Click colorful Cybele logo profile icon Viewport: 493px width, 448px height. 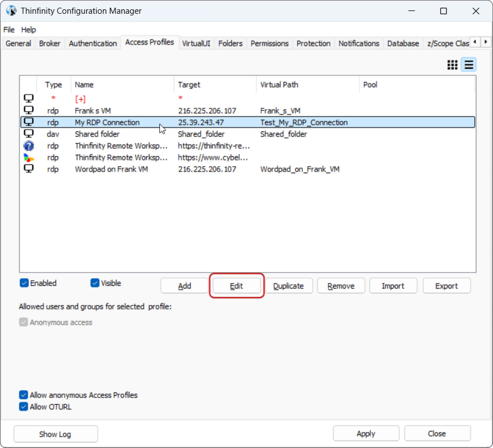(x=29, y=157)
